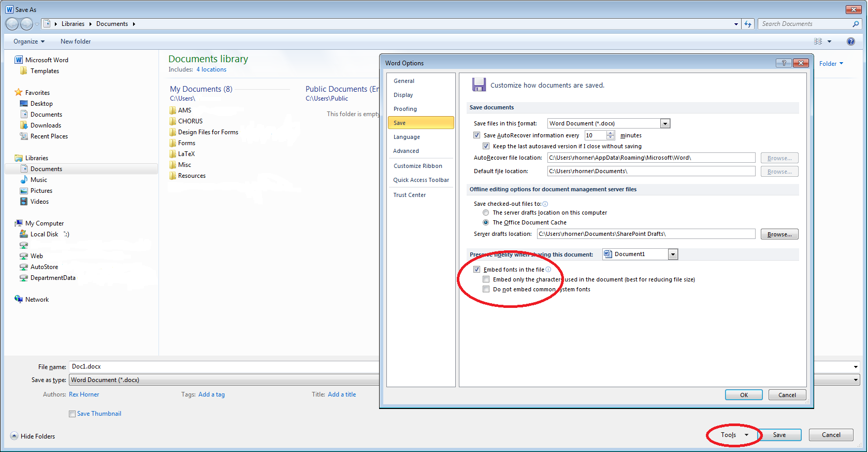Select The Office Document Cache radio button
Image resolution: width=868 pixels, height=452 pixels.
[486, 222]
